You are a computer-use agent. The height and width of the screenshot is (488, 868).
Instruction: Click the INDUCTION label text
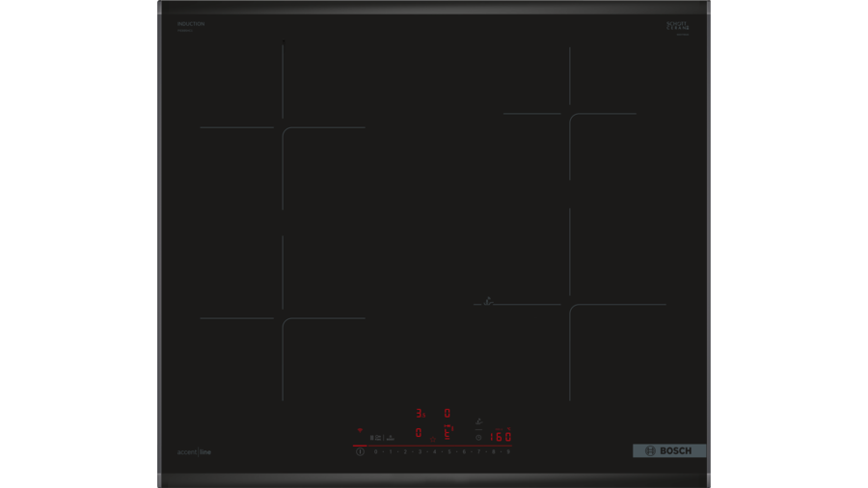point(191,24)
